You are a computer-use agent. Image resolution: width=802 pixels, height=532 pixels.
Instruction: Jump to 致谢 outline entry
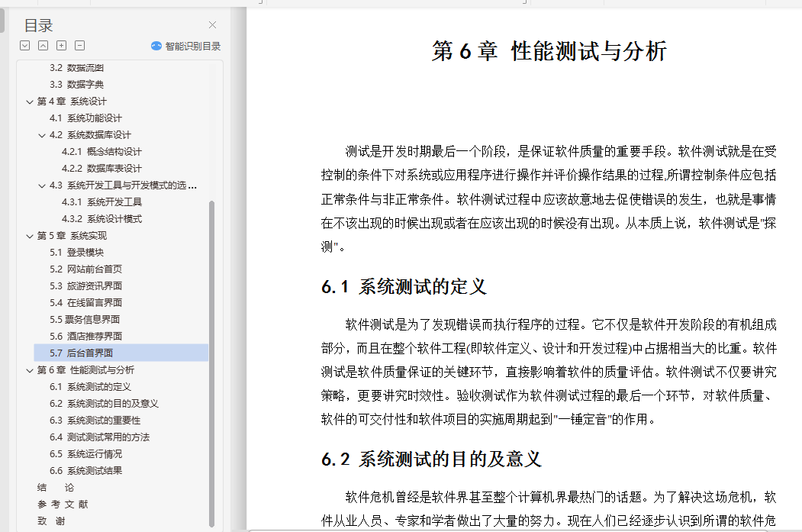pyautogui.click(x=51, y=521)
